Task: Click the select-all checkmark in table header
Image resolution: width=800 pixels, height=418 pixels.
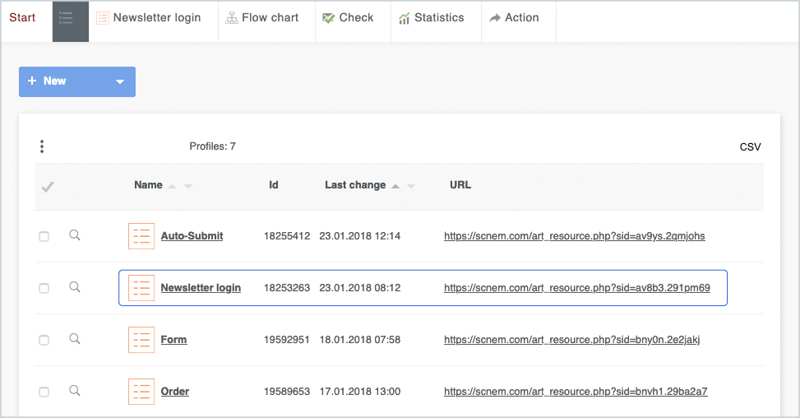Action: click(x=46, y=187)
